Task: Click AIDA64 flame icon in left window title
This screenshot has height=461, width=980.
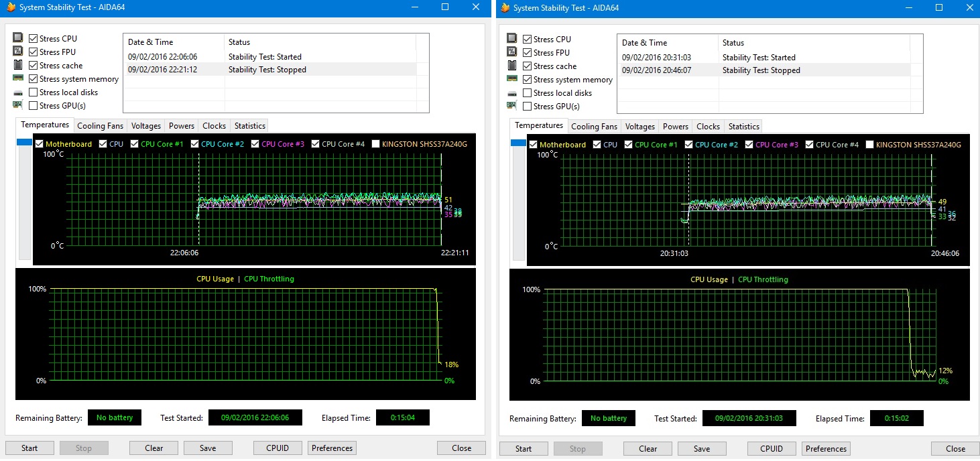Action: (x=11, y=7)
